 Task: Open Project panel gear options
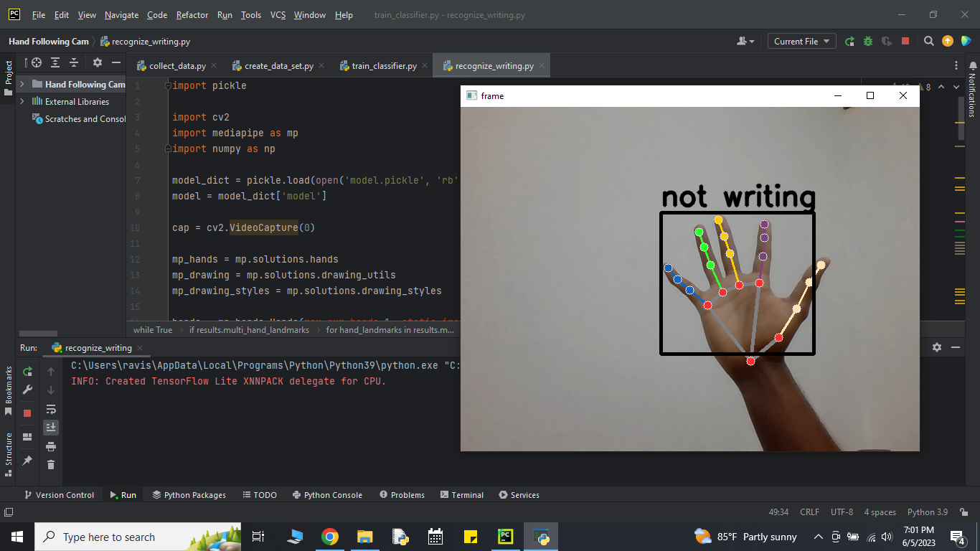(98, 63)
